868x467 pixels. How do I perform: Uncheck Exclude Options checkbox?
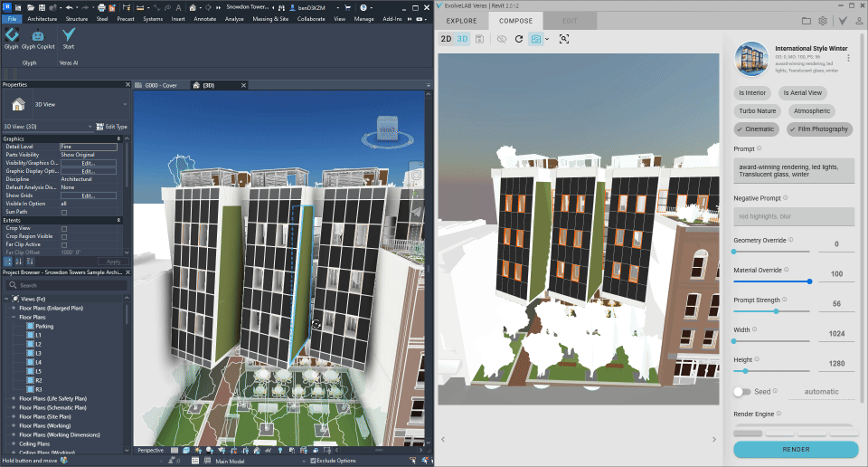(314, 461)
